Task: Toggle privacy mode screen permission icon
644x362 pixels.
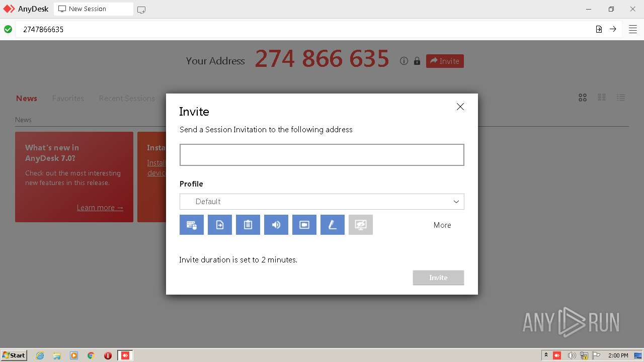Action: [361, 225]
